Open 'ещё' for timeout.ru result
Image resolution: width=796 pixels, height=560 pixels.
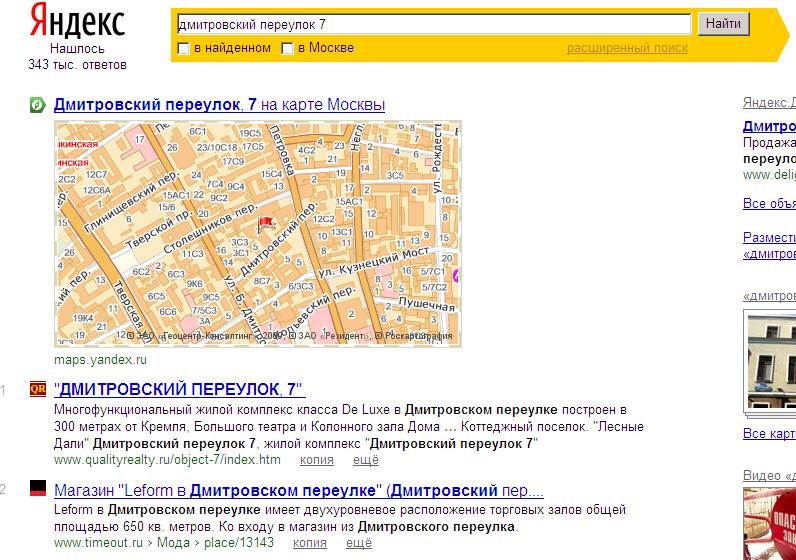pyautogui.click(x=359, y=543)
